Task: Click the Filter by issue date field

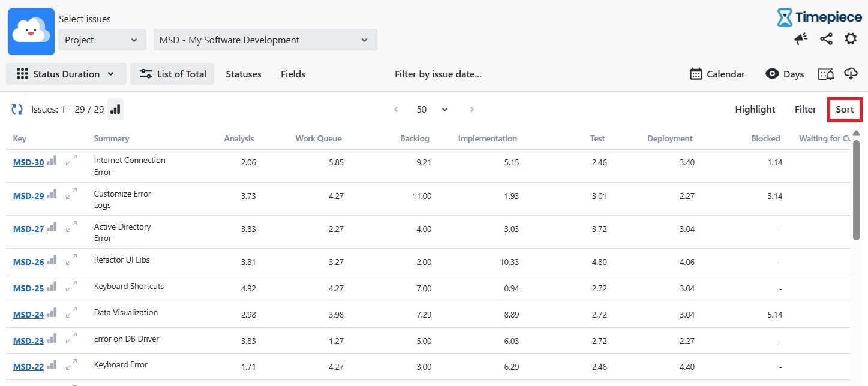Action: tap(438, 74)
